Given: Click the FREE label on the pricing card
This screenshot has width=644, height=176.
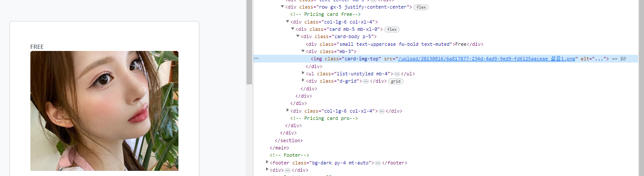Looking at the screenshot, I should [37, 47].
